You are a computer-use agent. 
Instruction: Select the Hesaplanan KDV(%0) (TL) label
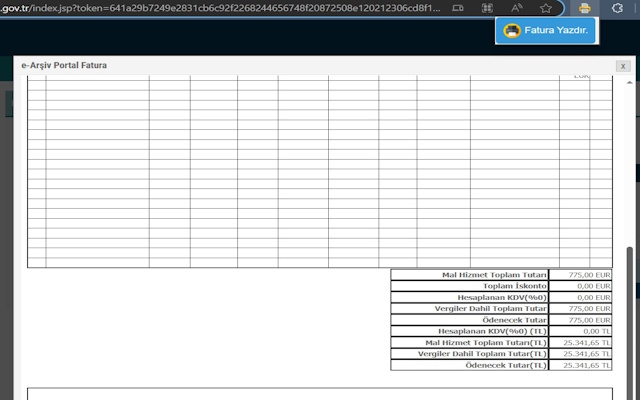click(492, 331)
